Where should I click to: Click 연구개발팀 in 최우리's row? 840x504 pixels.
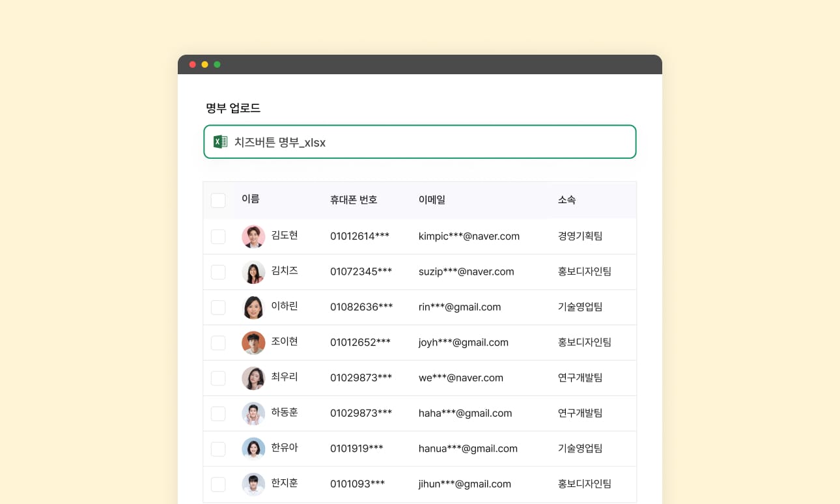(580, 377)
